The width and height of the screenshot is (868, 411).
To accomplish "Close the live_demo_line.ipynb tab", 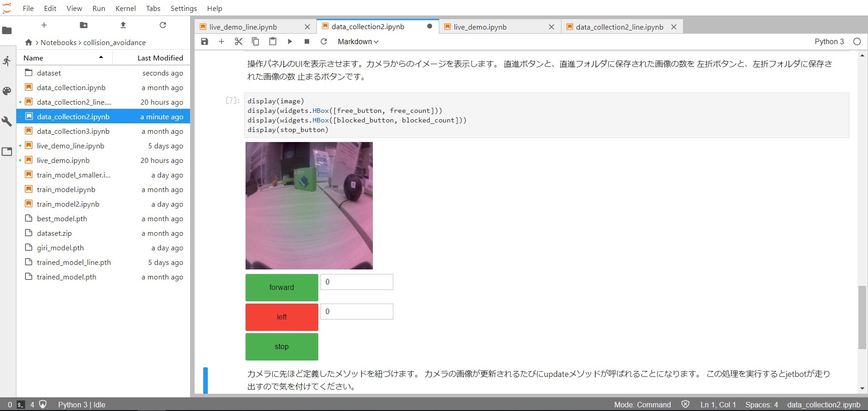I will pyautogui.click(x=307, y=27).
